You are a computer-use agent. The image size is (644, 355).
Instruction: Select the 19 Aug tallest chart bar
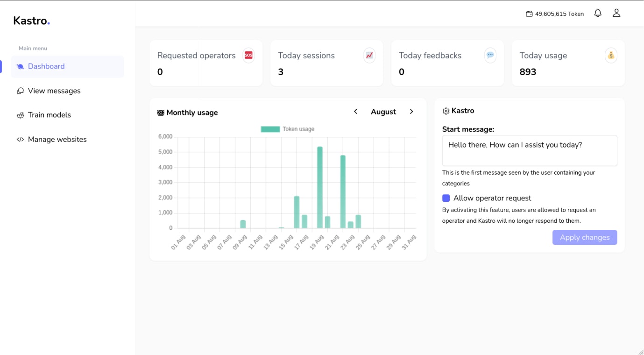(320, 187)
